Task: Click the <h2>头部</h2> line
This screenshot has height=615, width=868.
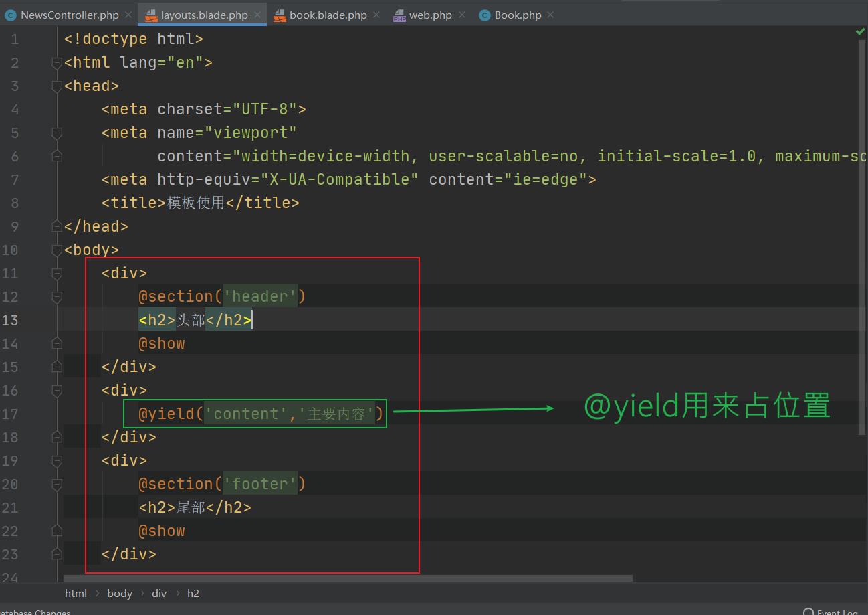Action: click(x=195, y=320)
